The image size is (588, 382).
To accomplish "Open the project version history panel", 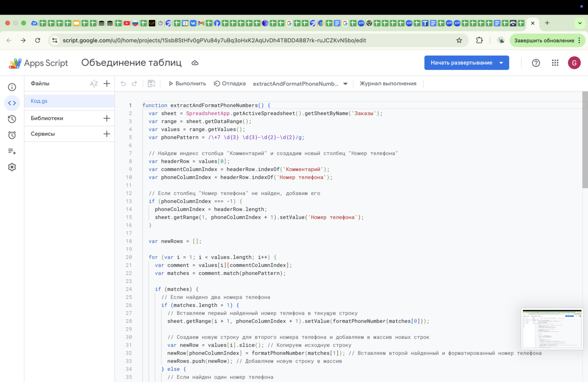I will point(12,119).
